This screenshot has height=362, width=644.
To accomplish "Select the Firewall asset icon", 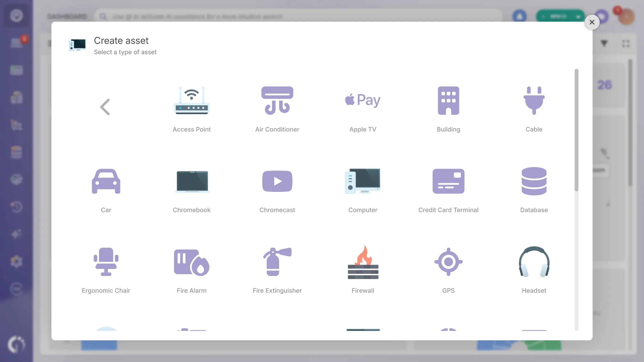I will pos(363,262).
